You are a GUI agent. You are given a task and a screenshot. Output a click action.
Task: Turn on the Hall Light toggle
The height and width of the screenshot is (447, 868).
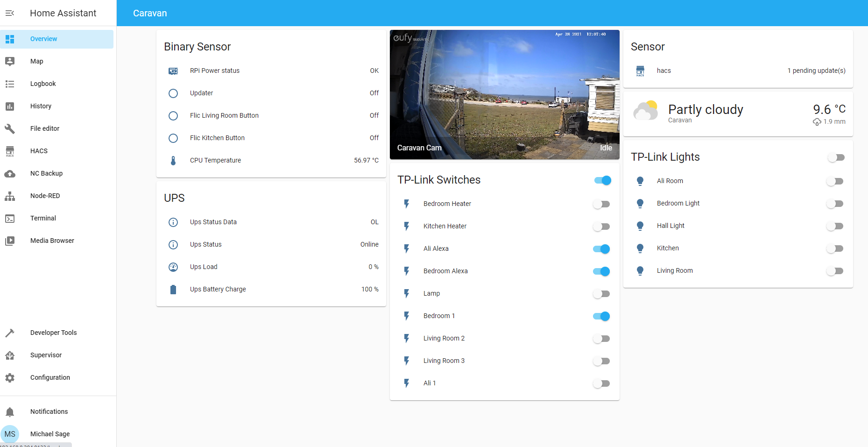[835, 226]
